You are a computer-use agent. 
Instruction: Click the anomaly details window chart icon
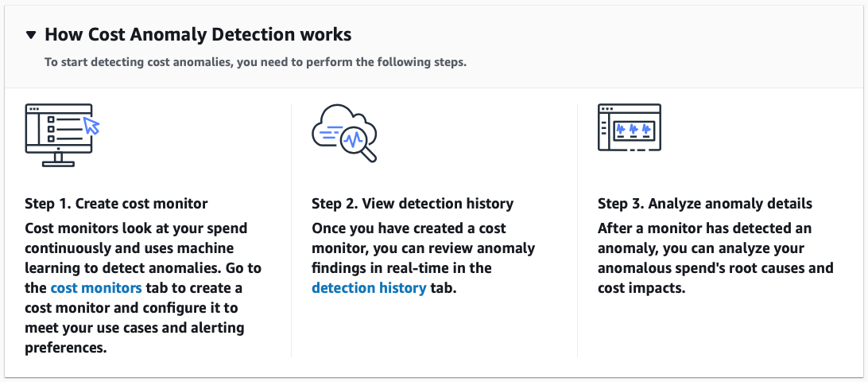click(x=629, y=127)
